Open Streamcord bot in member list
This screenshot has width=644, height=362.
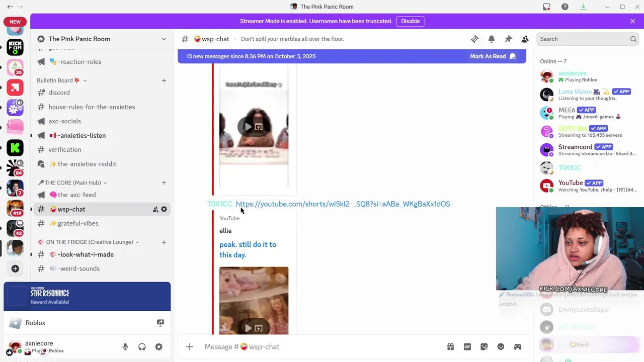(588, 150)
